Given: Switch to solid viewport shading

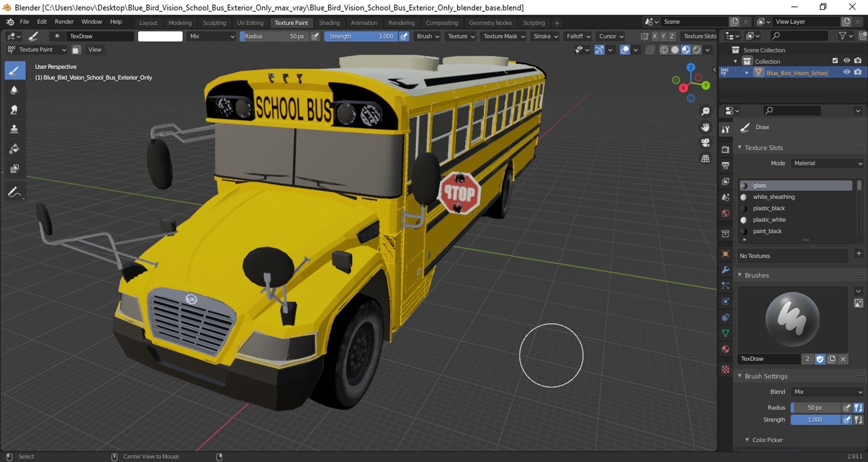Looking at the screenshot, I should [675, 50].
